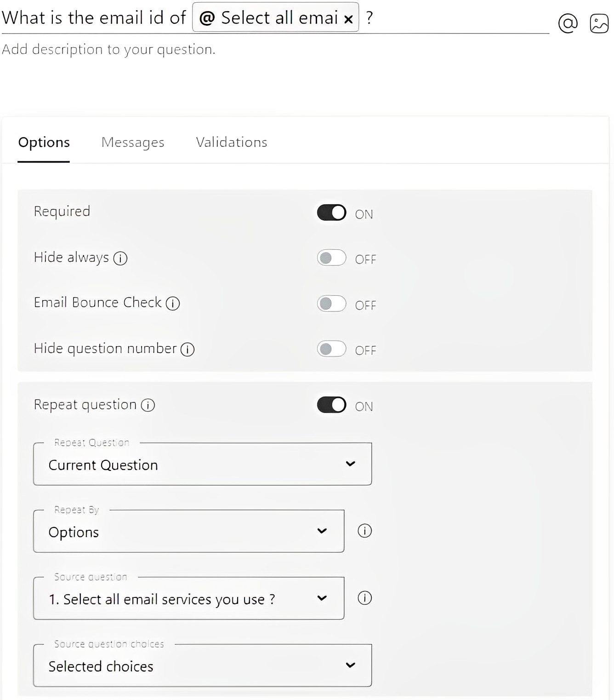The height and width of the screenshot is (700, 614).
Task: Open the image insert icon beside the question
Action: pos(599,23)
